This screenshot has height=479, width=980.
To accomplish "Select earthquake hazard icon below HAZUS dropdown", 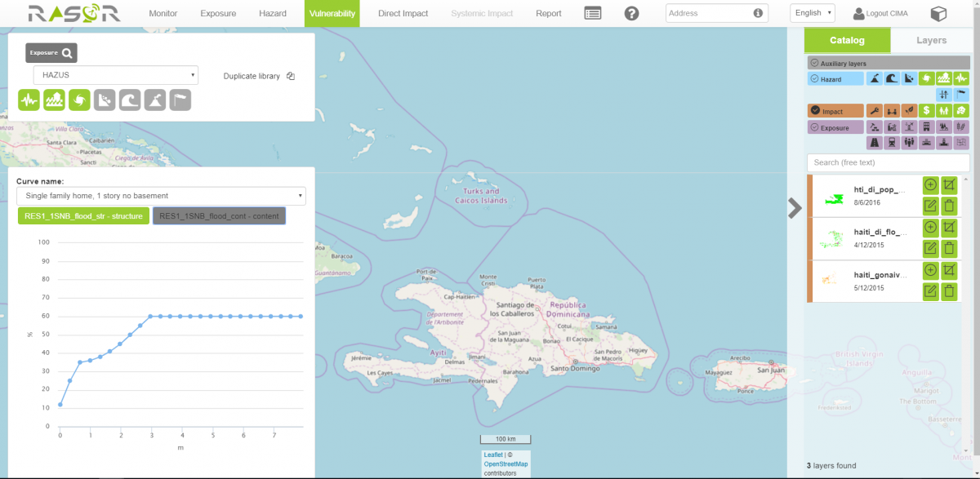I will click(x=29, y=100).
